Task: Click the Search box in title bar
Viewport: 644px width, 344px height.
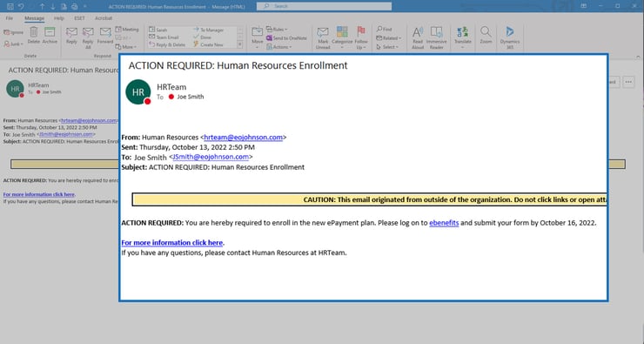Action: point(324,6)
